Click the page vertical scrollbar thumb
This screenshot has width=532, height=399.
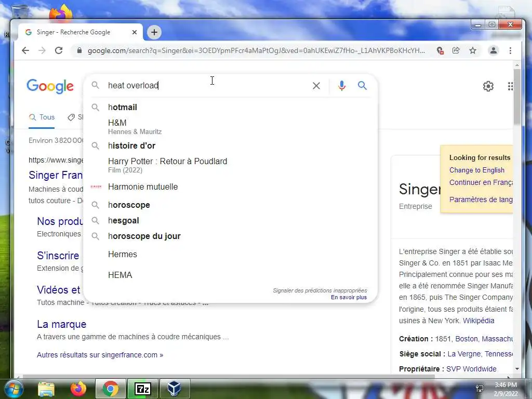[x=517, y=97]
